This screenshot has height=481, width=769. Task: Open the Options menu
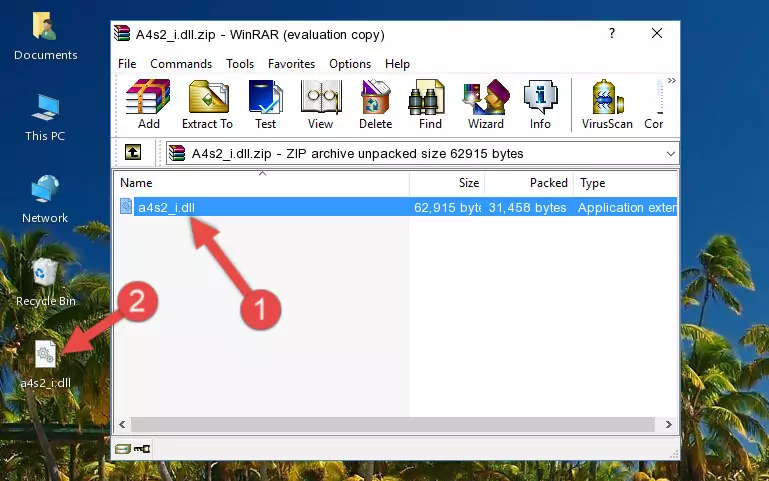point(350,64)
